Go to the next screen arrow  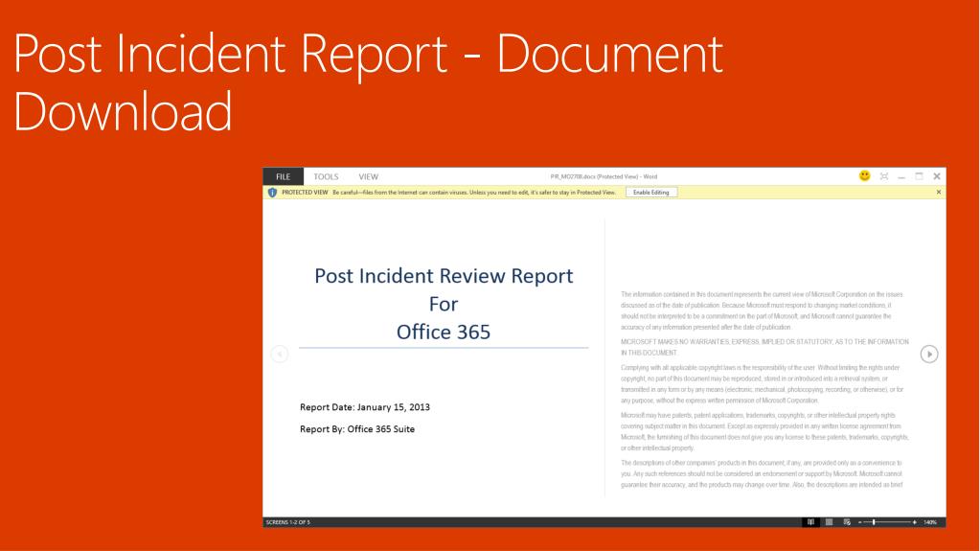pos(929,354)
